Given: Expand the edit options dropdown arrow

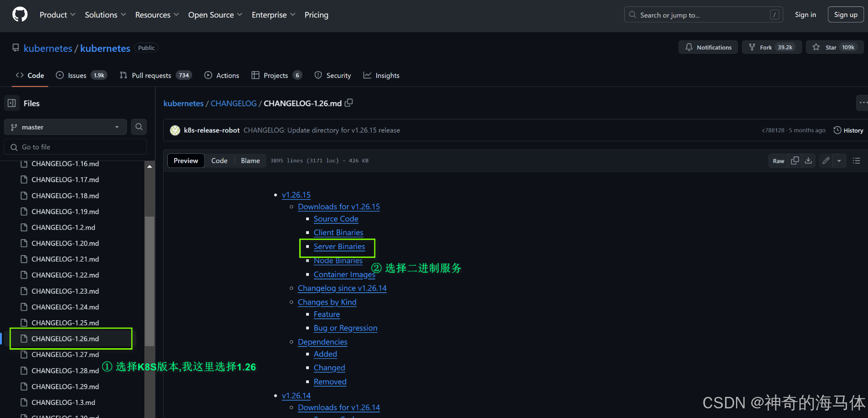Looking at the screenshot, I should pyautogui.click(x=839, y=161).
